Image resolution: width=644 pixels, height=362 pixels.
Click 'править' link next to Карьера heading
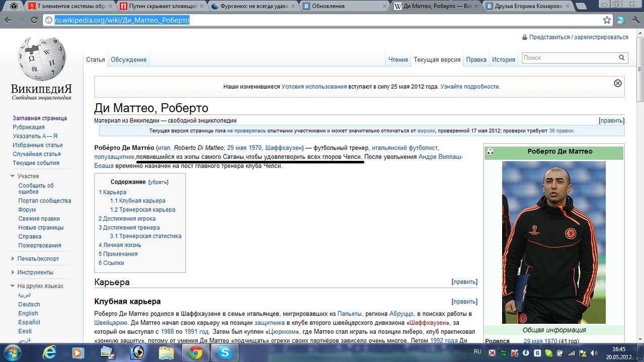[x=464, y=282]
